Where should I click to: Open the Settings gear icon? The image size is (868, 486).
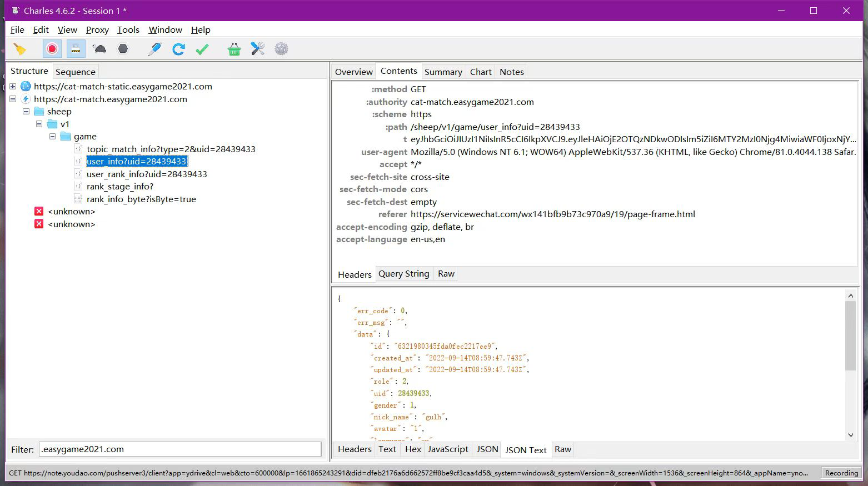pyautogui.click(x=282, y=49)
